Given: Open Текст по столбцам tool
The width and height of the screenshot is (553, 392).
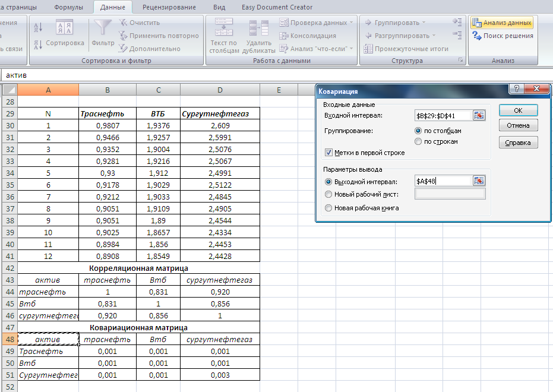Looking at the screenshot, I should (x=224, y=36).
